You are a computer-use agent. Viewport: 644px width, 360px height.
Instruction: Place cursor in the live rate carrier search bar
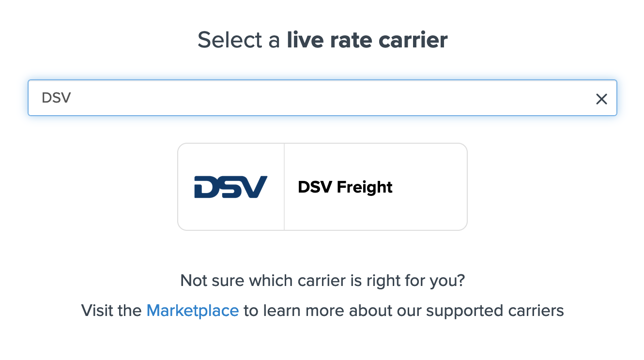310,98
